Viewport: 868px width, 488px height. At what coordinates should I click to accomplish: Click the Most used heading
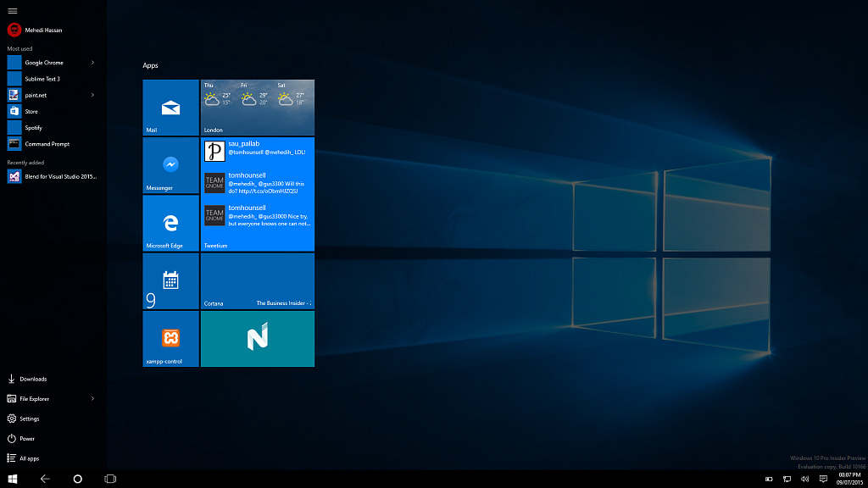pos(19,48)
